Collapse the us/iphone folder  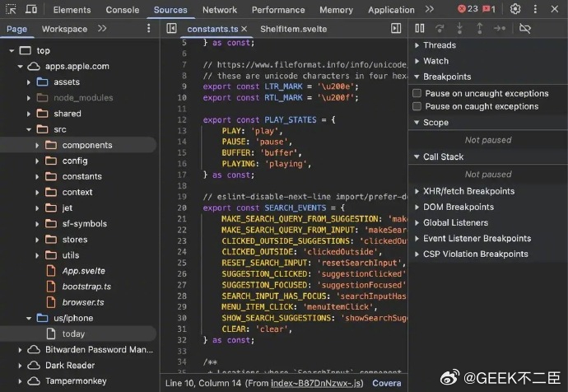[x=29, y=319]
